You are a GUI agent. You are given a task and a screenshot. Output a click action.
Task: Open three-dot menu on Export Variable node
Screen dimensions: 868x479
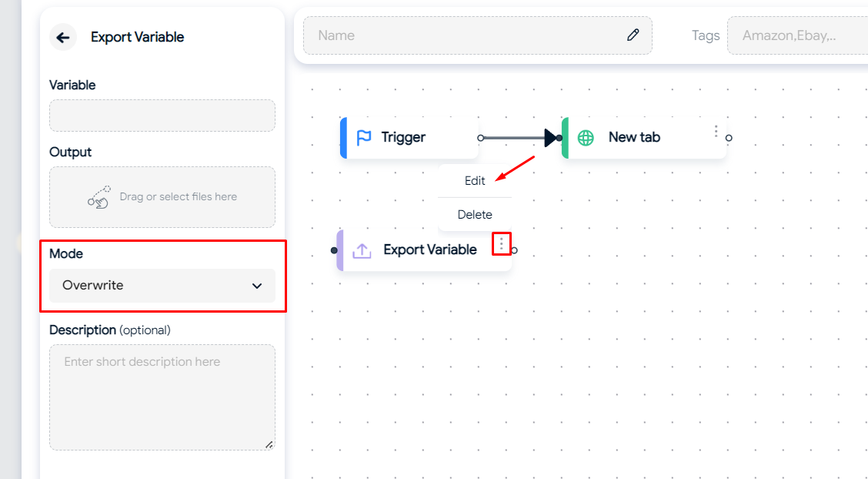pyautogui.click(x=502, y=244)
